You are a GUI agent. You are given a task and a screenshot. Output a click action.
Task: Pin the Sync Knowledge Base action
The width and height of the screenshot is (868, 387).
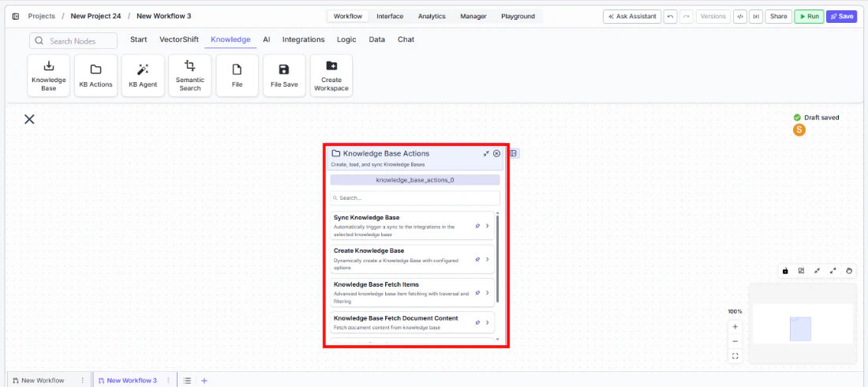(477, 226)
